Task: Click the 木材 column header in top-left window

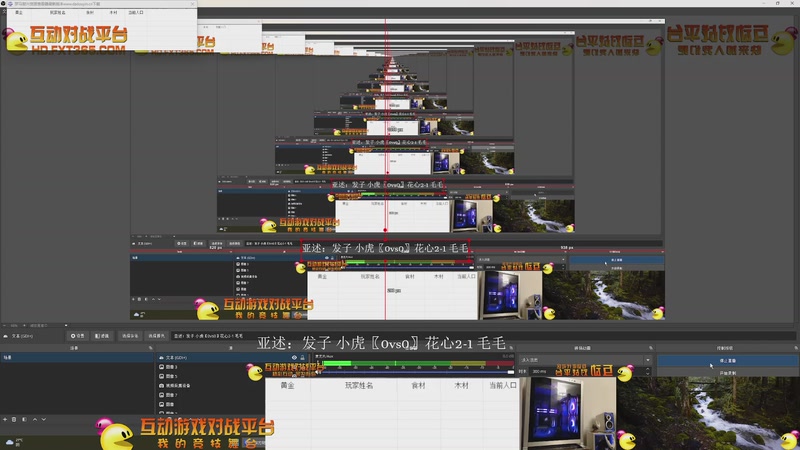Action: point(113,12)
